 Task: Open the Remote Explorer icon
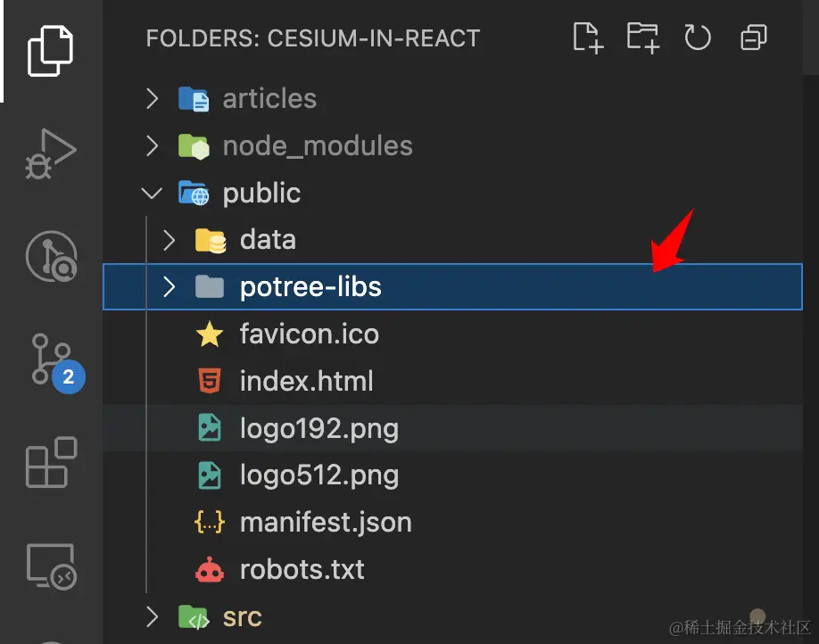49,564
